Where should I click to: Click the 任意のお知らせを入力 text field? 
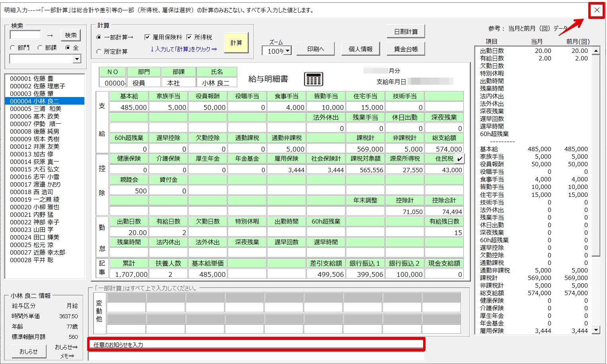point(256,345)
